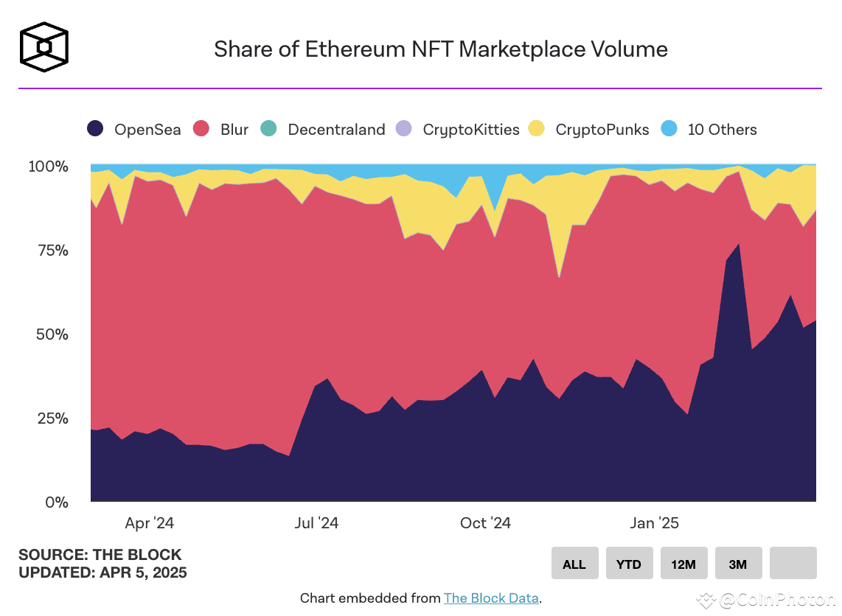Toggle the OpenSea series via its legend label
842x616 pixels.
pos(147,129)
